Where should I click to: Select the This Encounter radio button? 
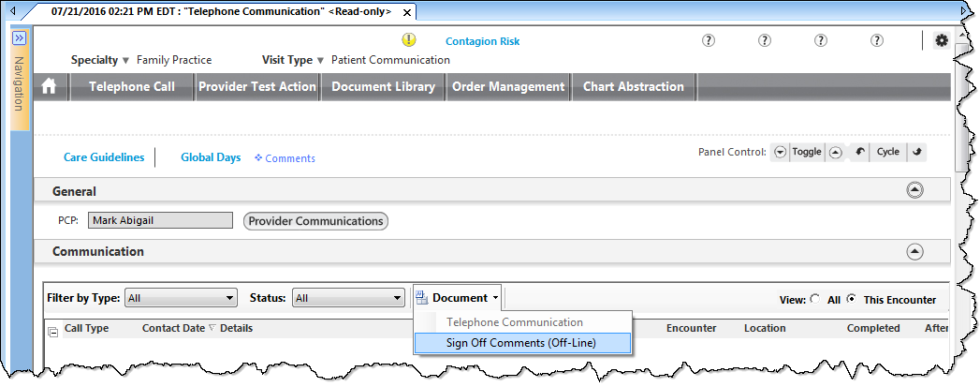coord(851,300)
